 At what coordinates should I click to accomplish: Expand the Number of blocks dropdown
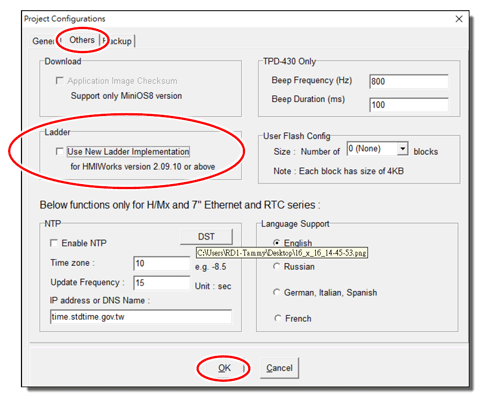click(x=403, y=149)
